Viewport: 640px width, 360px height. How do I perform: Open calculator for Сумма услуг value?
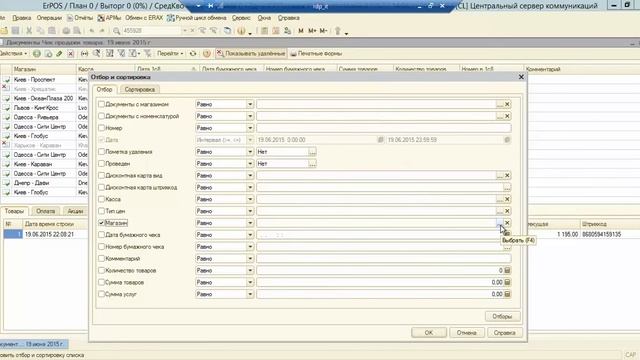pyautogui.click(x=507, y=294)
